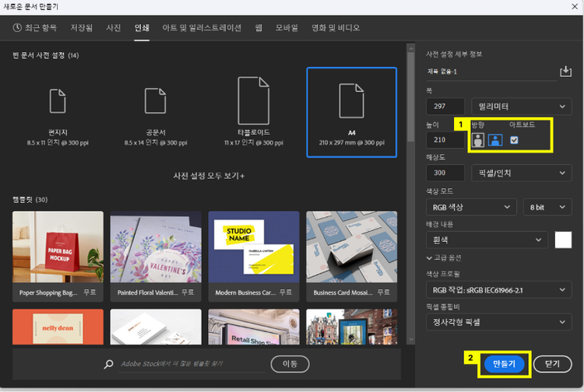Open the RGB 색상 color mode dropdown
The height and width of the screenshot is (392, 584).
[471, 207]
